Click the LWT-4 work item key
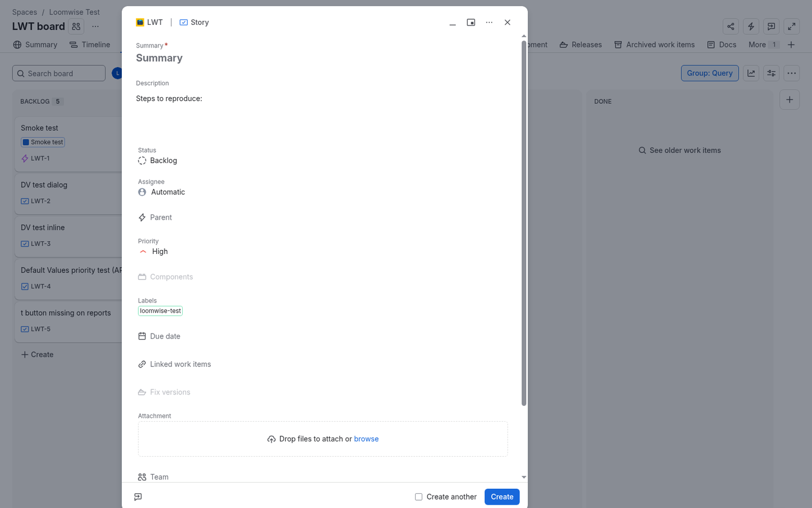This screenshot has width=812, height=508. click(x=41, y=287)
